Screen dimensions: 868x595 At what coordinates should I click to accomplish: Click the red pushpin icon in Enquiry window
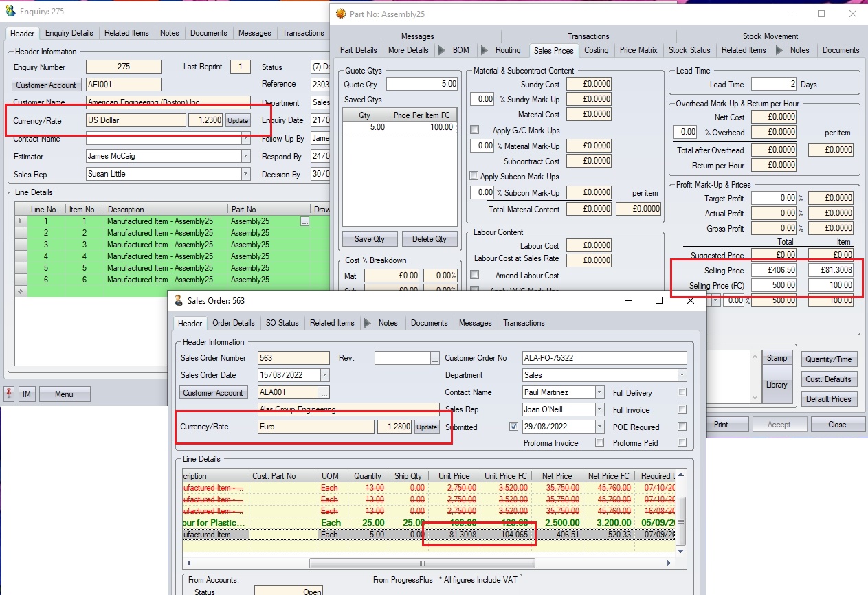point(10,394)
